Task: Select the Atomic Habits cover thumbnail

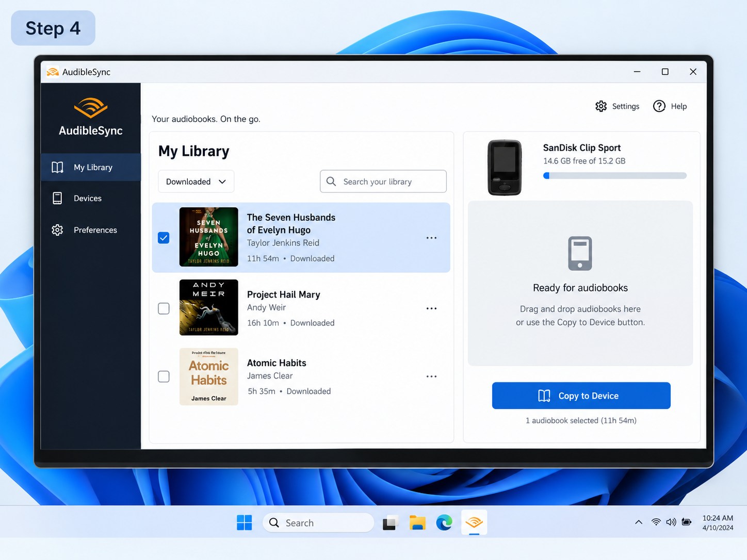Action: click(209, 376)
